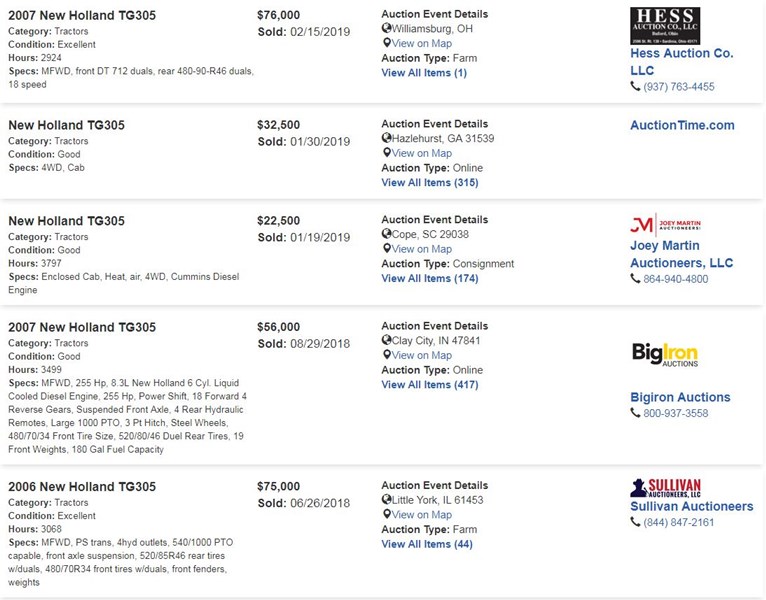Open the AuctionTime.com auctioneer link
Image resolution: width=766 pixels, height=600 pixels.
click(x=682, y=126)
